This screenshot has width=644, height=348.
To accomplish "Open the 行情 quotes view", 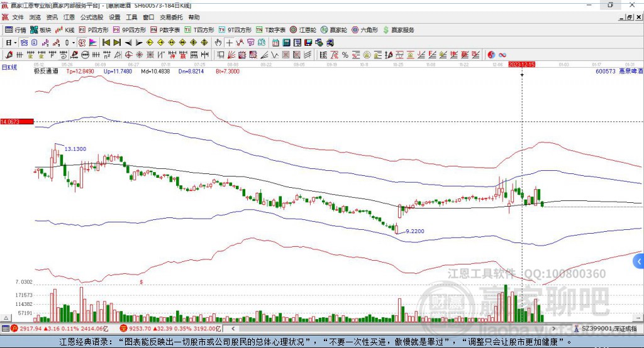I will [x=16, y=30].
